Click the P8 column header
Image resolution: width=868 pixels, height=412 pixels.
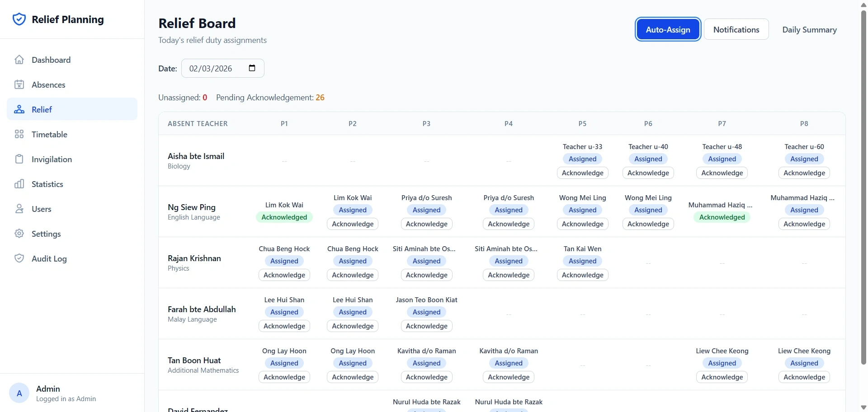(804, 124)
